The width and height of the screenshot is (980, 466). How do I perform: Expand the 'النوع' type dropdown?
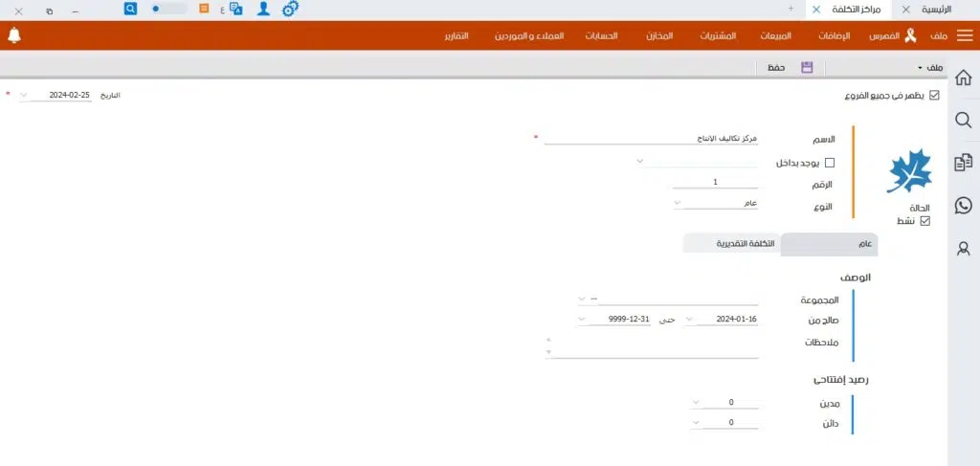point(678,203)
